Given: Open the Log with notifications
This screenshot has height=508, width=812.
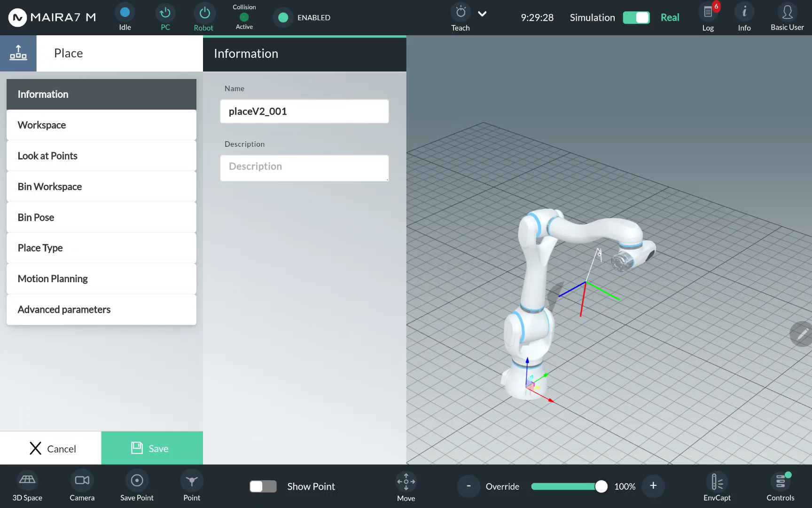Looking at the screenshot, I should (708, 17).
